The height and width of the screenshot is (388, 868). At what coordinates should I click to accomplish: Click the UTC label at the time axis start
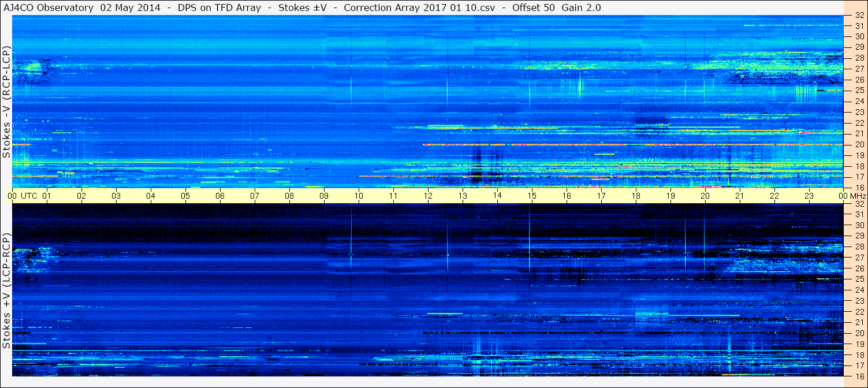(29, 196)
